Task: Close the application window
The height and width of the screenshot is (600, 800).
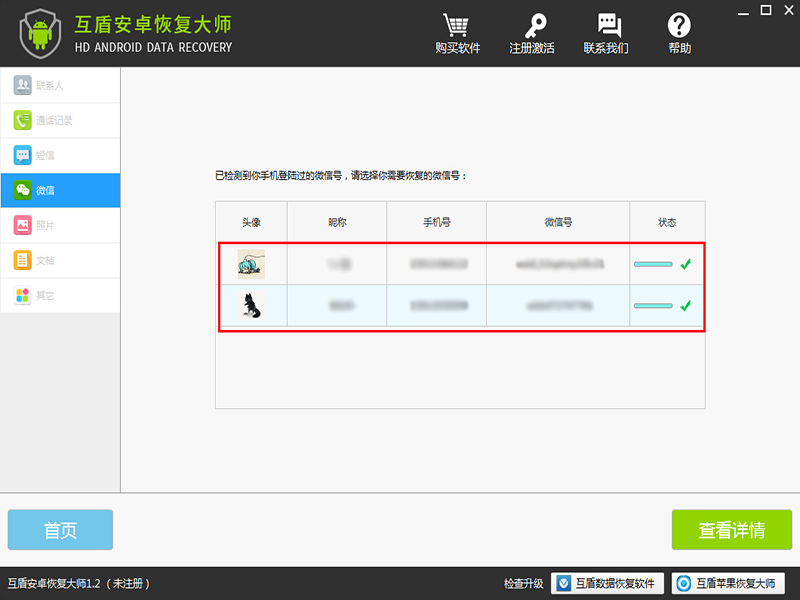Action: point(789,10)
